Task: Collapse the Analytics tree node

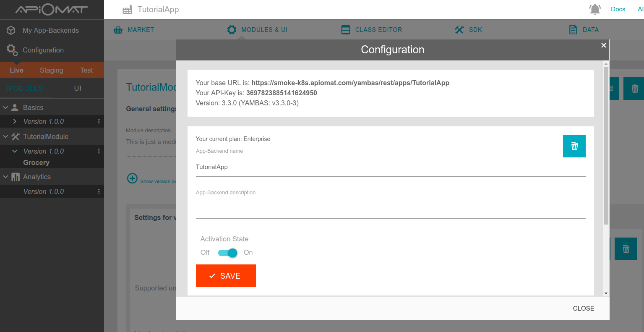Action: click(5, 177)
